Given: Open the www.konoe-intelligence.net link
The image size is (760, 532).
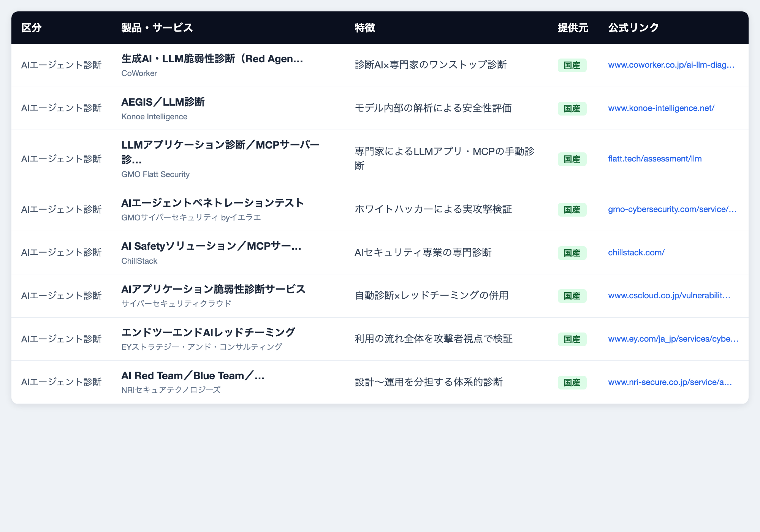Looking at the screenshot, I should (x=661, y=108).
